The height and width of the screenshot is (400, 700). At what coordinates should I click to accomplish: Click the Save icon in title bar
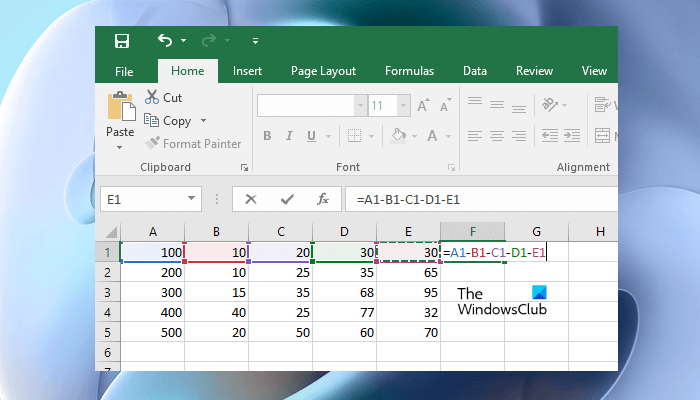[122, 41]
